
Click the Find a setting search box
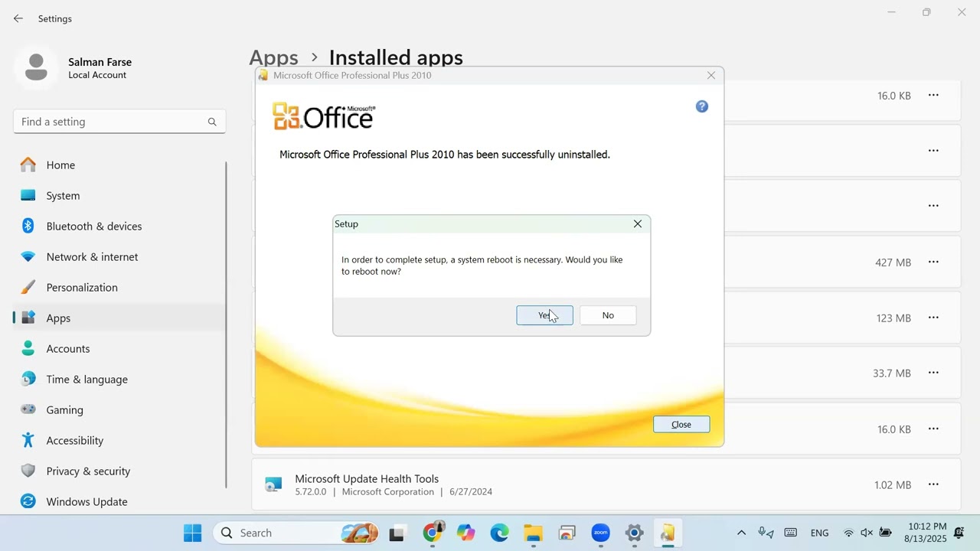[119, 122]
